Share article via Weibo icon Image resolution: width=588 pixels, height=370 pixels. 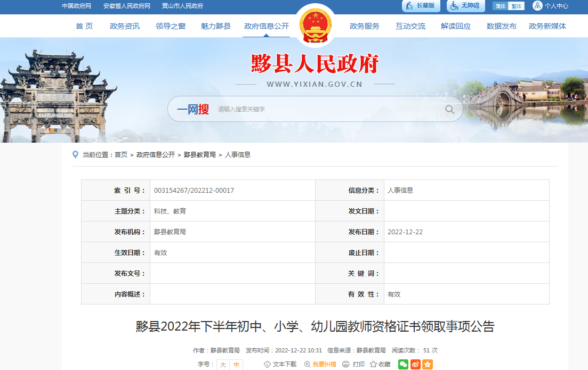pyautogui.click(x=416, y=364)
